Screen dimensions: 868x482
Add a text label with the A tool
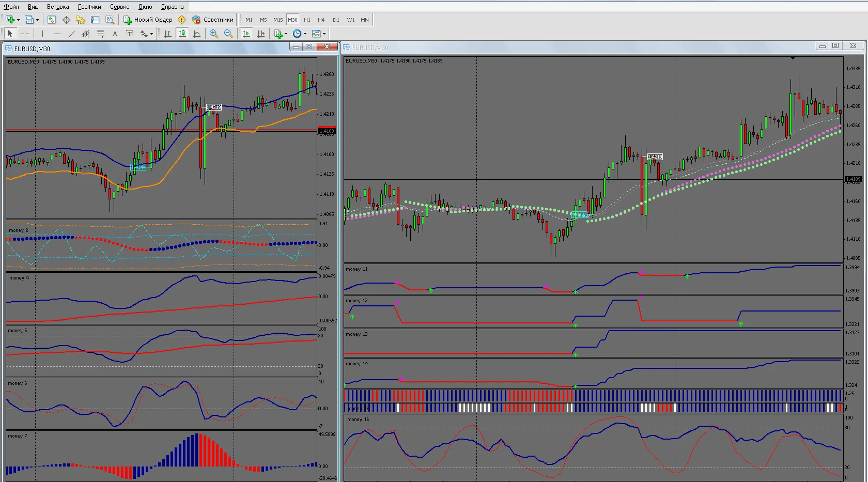point(115,34)
